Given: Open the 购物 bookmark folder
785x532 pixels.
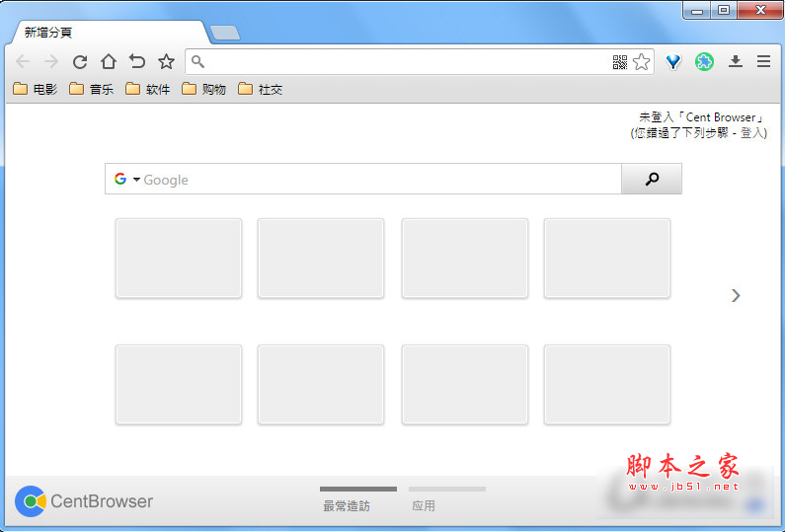Looking at the screenshot, I should point(204,89).
